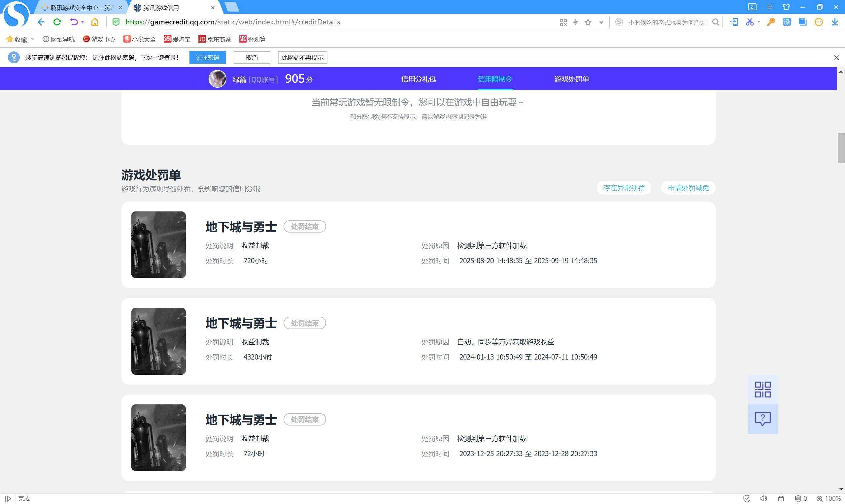Toggle the status bar sound icon

[763, 499]
